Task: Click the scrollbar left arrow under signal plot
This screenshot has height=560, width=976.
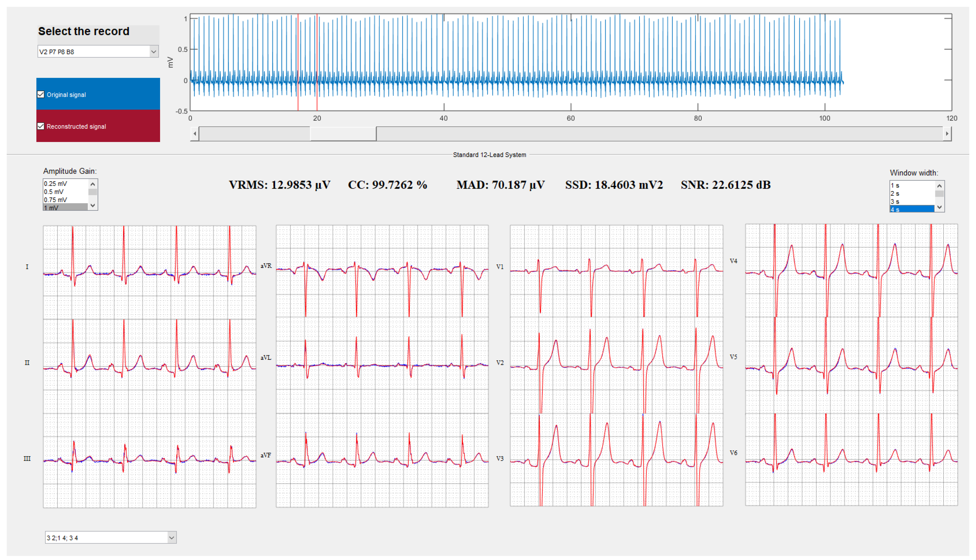Action: pyautogui.click(x=195, y=134)
